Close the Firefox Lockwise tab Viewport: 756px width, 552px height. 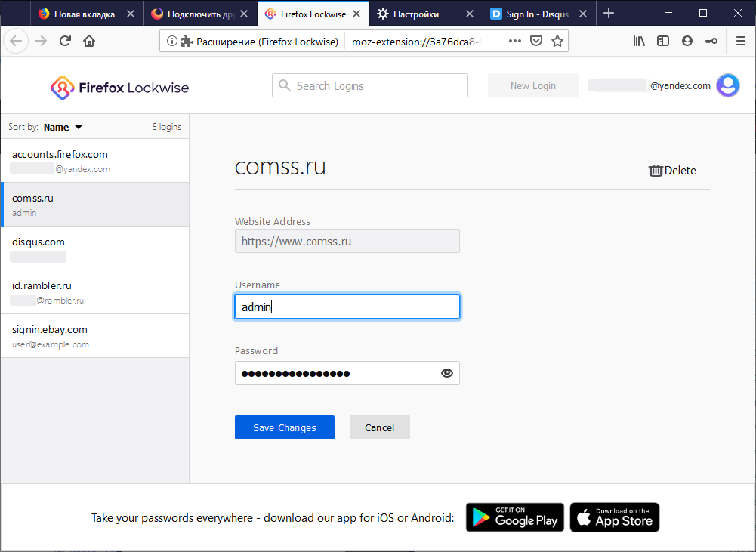click(x=356, y=14)
